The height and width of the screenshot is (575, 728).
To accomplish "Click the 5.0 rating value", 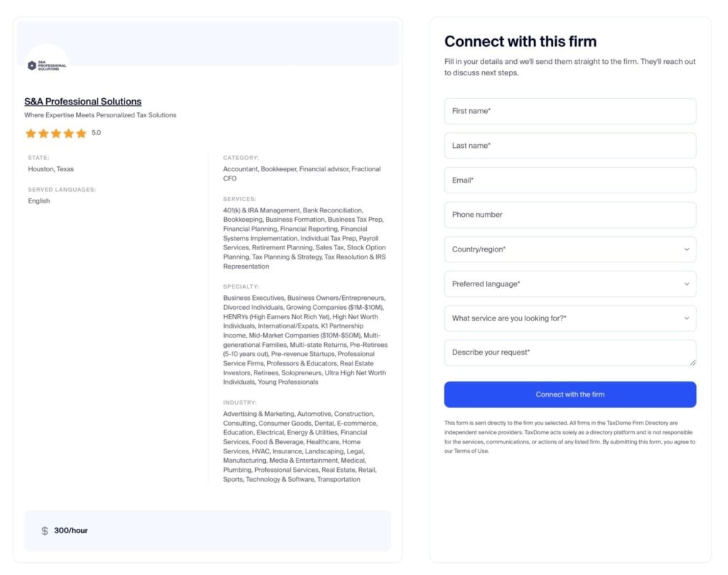I will [x=96, y=133].
